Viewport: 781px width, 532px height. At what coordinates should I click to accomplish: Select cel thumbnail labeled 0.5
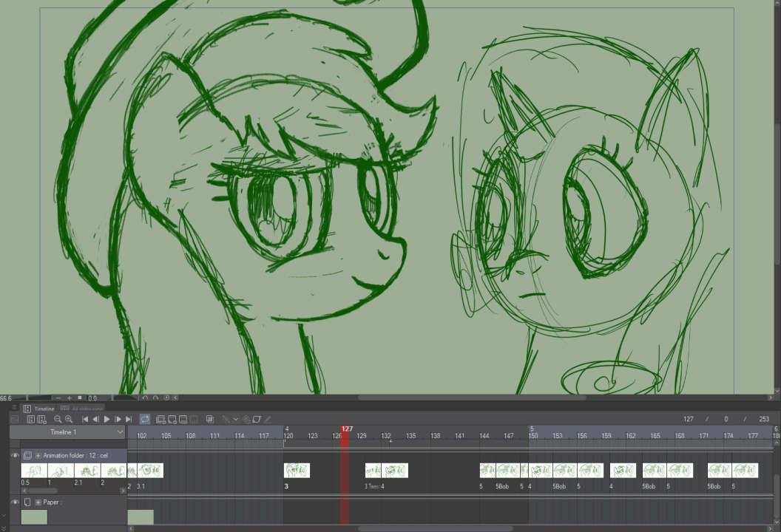tap(34, 470)
